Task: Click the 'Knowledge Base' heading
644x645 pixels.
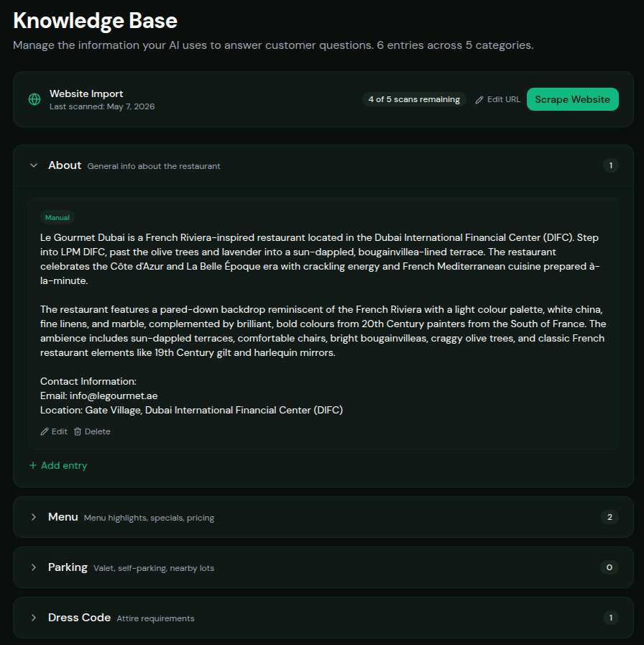Action: point(95,21)
